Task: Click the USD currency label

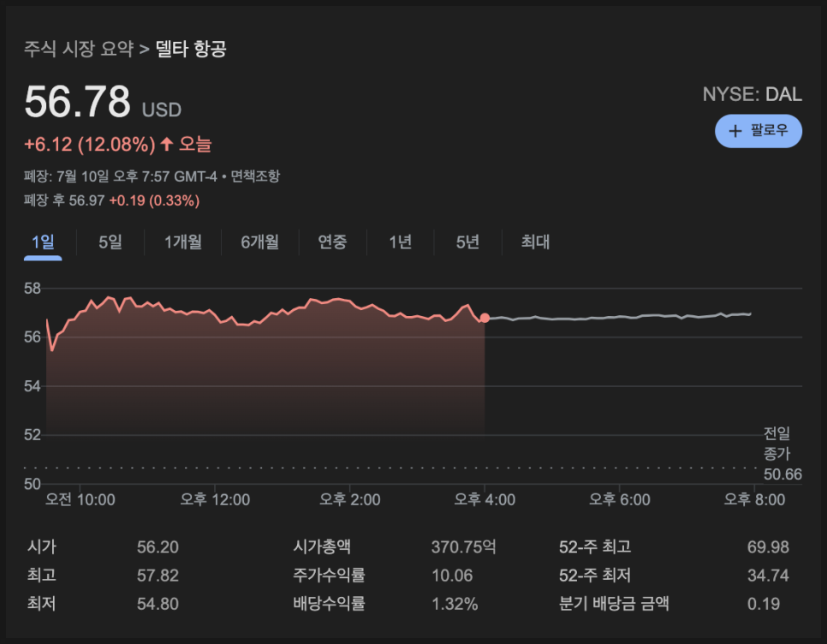Action: [x=162, y=110]
